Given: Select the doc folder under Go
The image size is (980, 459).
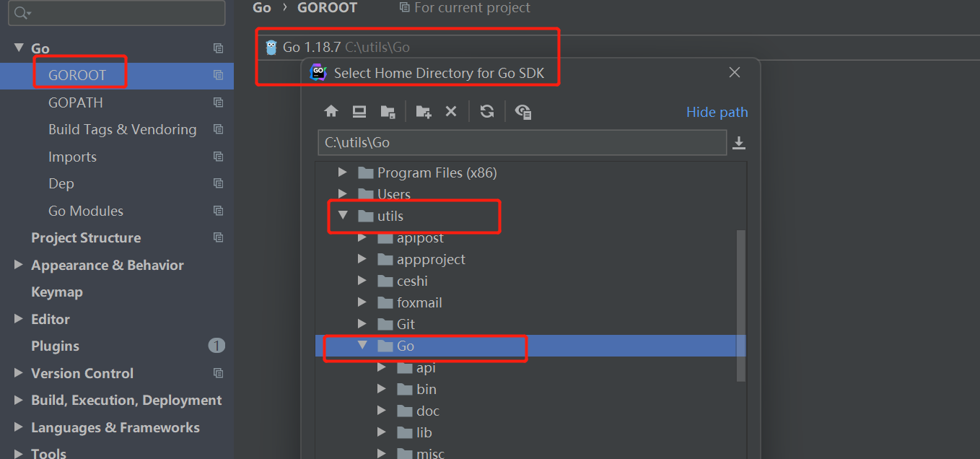Looking at the screenshot, I should coord(428,411).
